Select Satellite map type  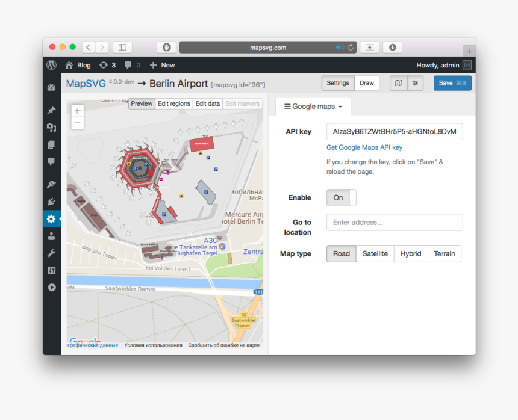[375, 254]
